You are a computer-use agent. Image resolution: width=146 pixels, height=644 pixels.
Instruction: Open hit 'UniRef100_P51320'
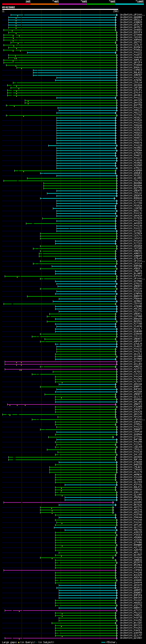point(131,613)
